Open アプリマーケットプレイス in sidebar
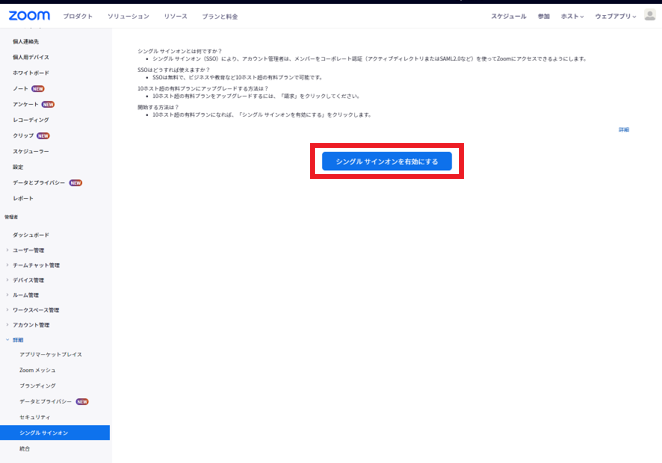 tap(50, 355)
